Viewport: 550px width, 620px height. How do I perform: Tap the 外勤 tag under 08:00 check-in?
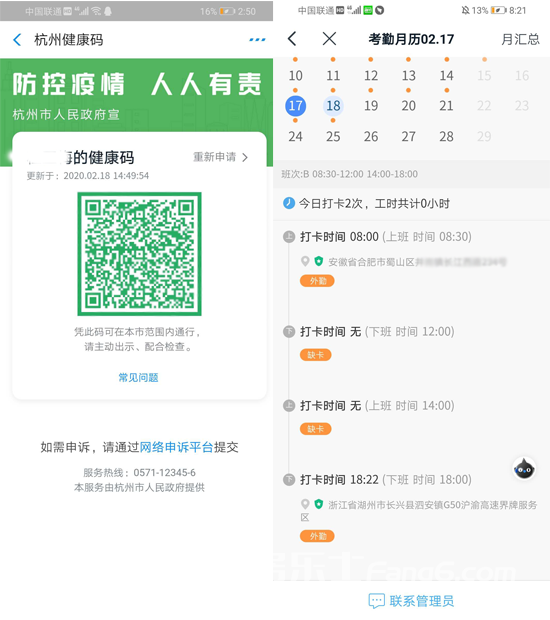click(x=317, y=281)
